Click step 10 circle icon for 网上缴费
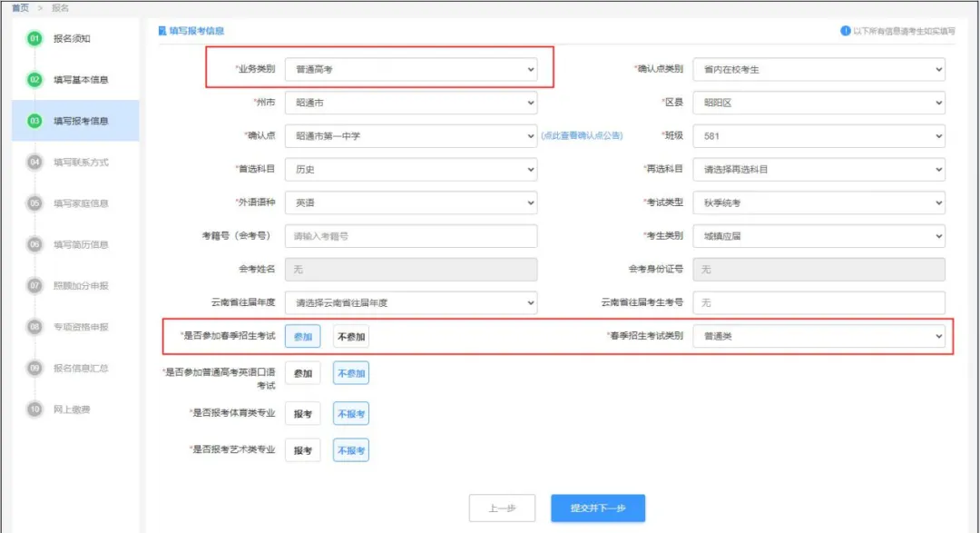Image resolution: width=980 pixels, height=533 pixels. 34,410
